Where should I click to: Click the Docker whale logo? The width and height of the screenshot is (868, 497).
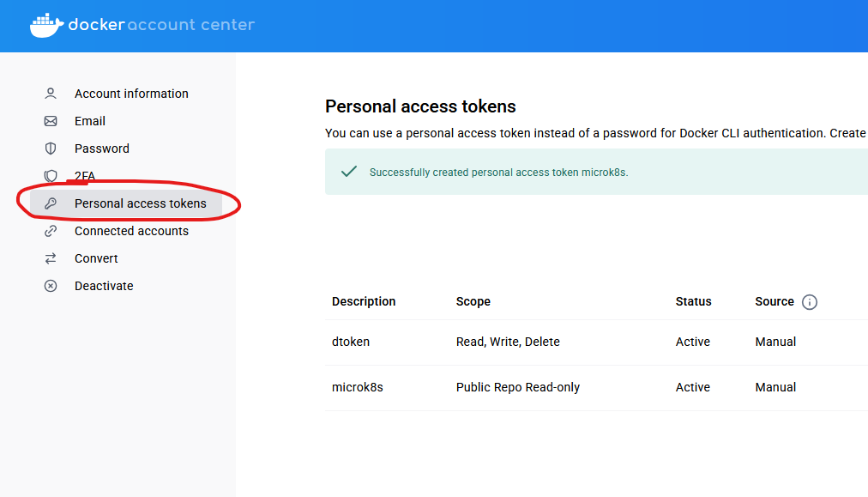46,25
